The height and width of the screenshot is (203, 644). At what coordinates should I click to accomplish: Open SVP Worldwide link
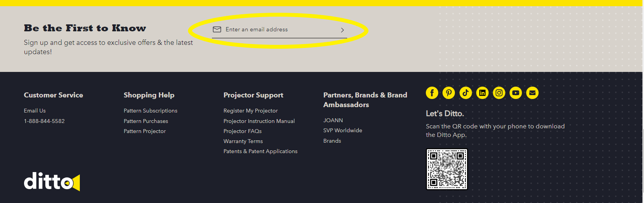coord(343,130)
